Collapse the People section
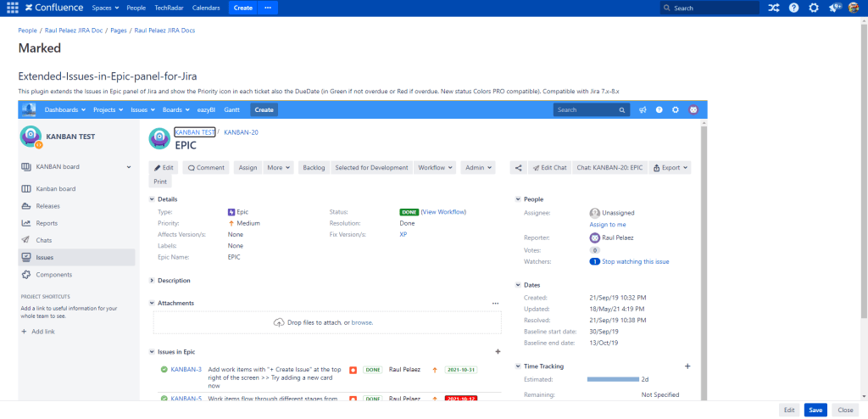 pyautogui.click(x=518, y=199)
